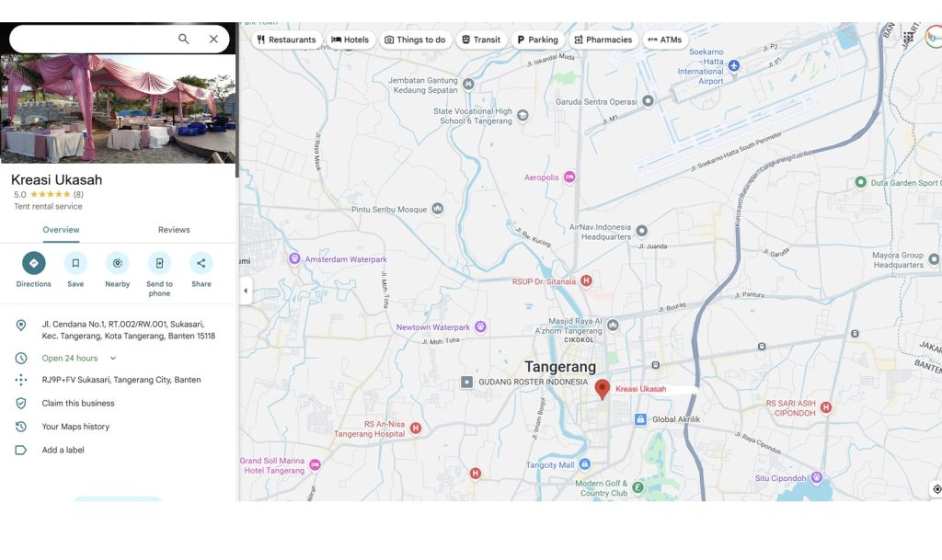This screenshot has width=942, height=560.
Task: Click the Masjid Raya Al A'zhom marker
Action: tap(613, 326)
